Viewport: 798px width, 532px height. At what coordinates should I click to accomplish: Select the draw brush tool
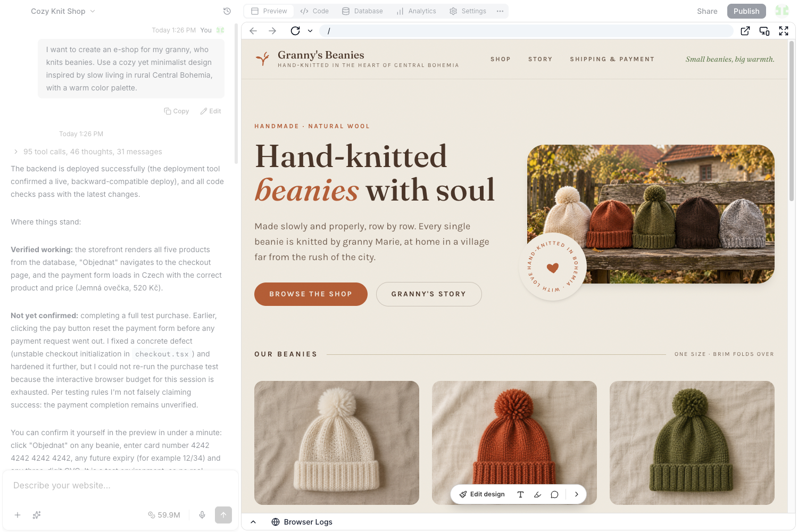tap(537, 494)
